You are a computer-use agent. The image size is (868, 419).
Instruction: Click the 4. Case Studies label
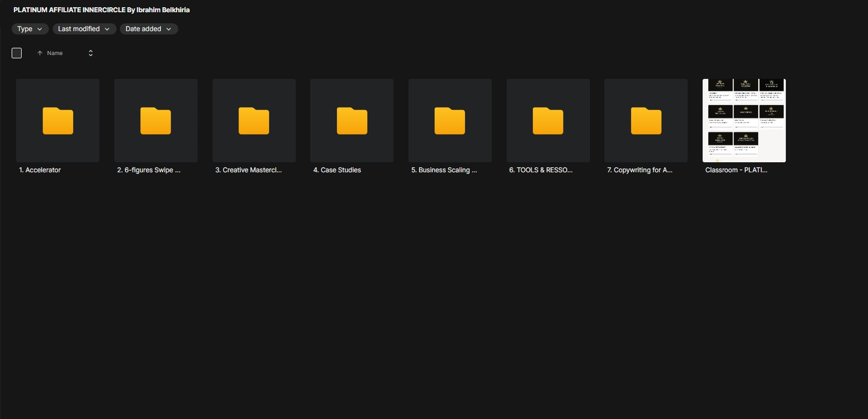coord(337,170)
